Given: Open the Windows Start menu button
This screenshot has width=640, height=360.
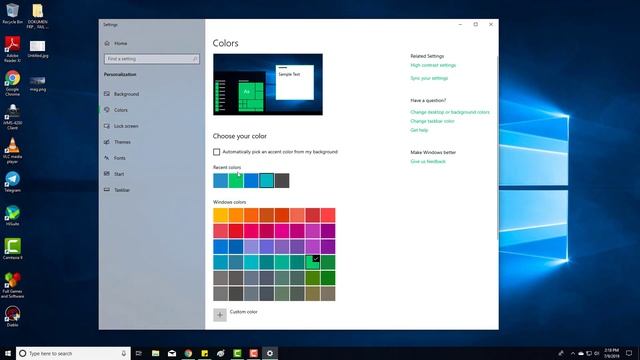Looking at the screenshot, I should pyautogui.click(x=8, y=353).
